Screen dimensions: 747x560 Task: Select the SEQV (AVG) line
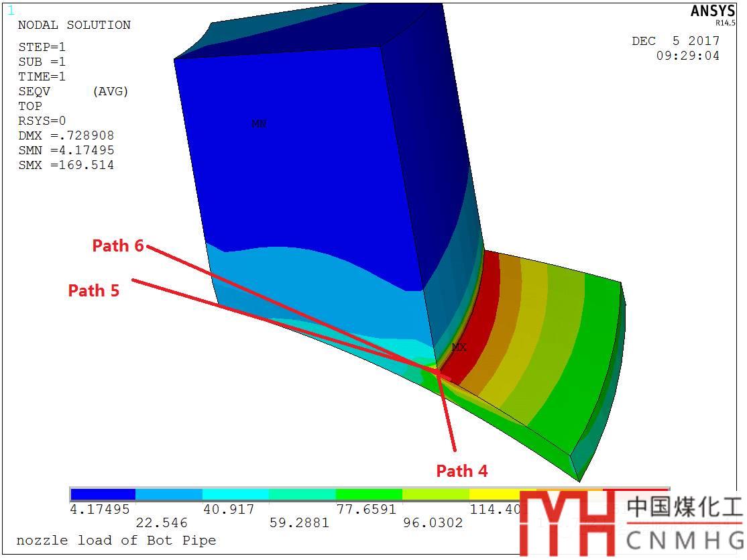coord(72,91)
